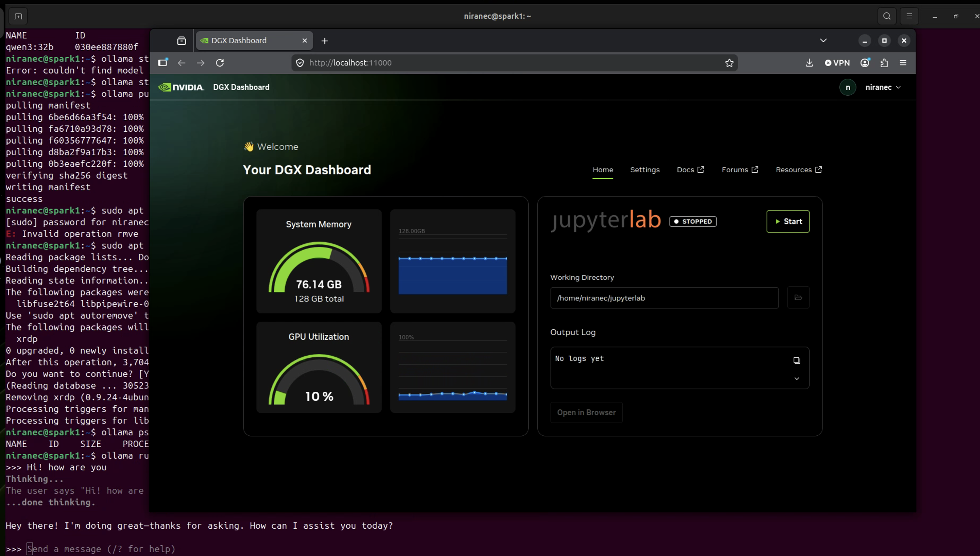Image resolution: width=980 pixels, height=556 pixels.
Task: Click the NVIDIA logo
Action: point(181,87)
